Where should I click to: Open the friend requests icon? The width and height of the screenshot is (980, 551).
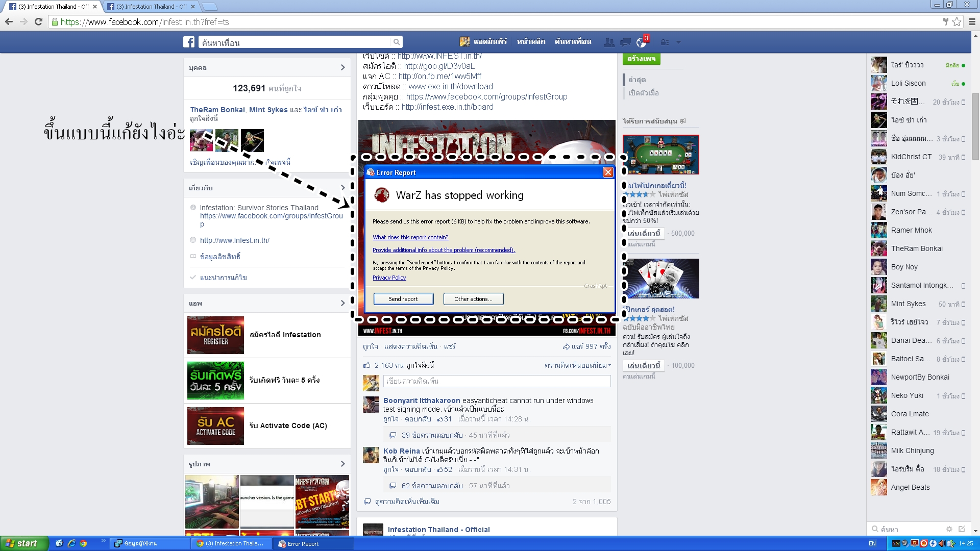pos(609,42)
